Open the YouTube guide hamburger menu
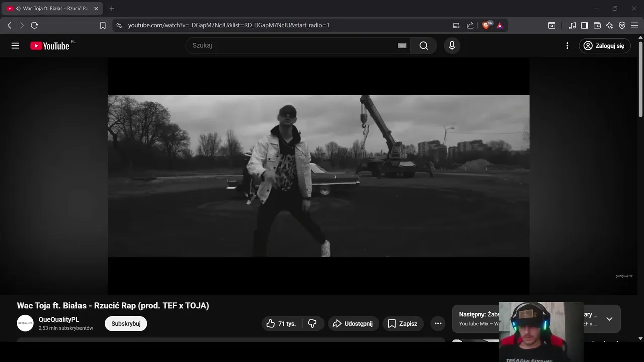 15,46
